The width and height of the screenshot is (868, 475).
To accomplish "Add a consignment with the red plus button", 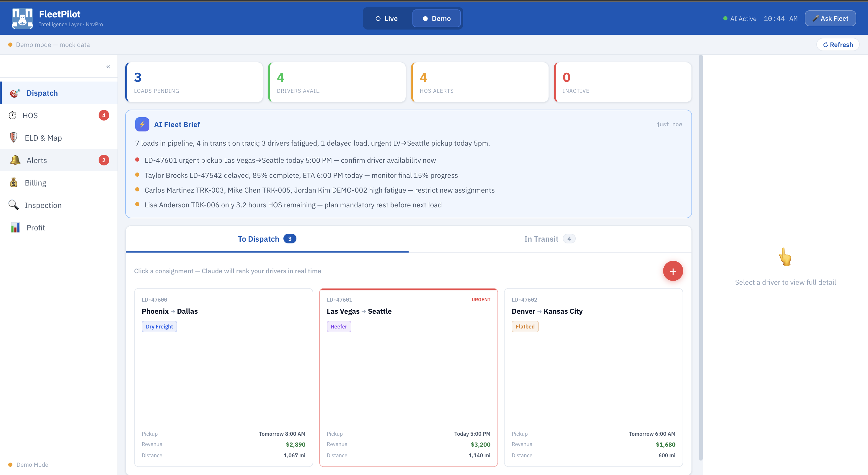I will pos(673,271).
